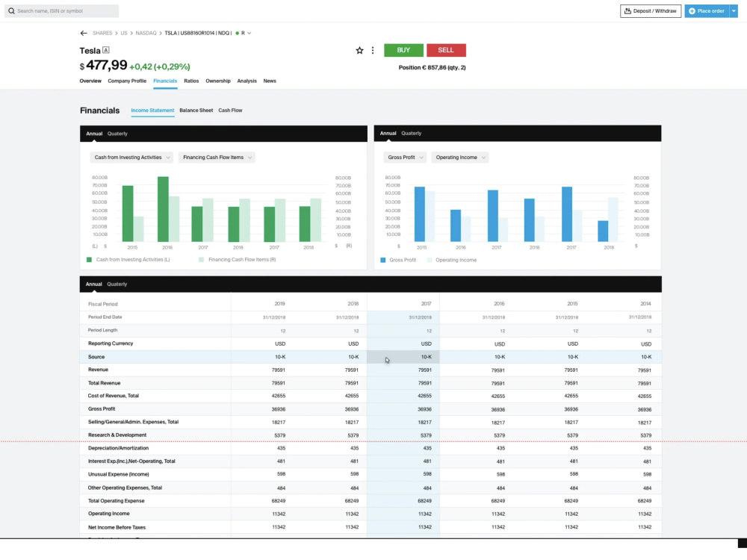Image resolution: width=747 pixels, height=560 pixels.
Task: Click the Operating Income legend swatch
Action: [430, 261]
